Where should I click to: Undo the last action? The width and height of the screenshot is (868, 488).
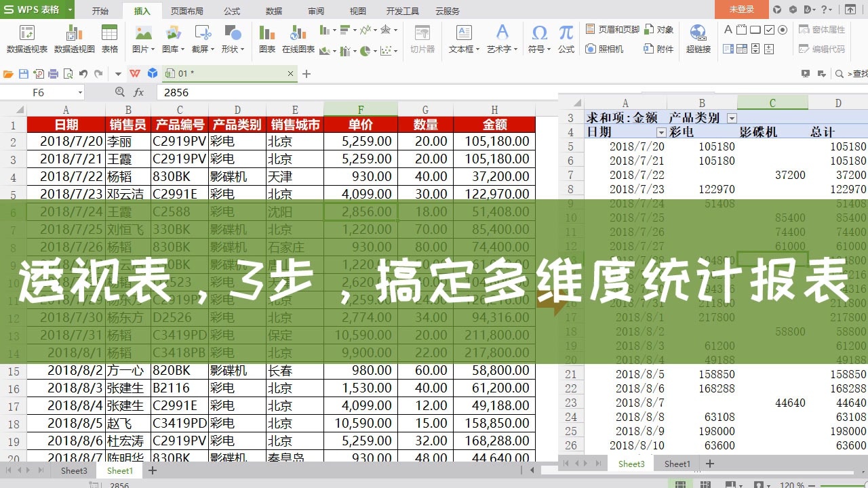83,74
